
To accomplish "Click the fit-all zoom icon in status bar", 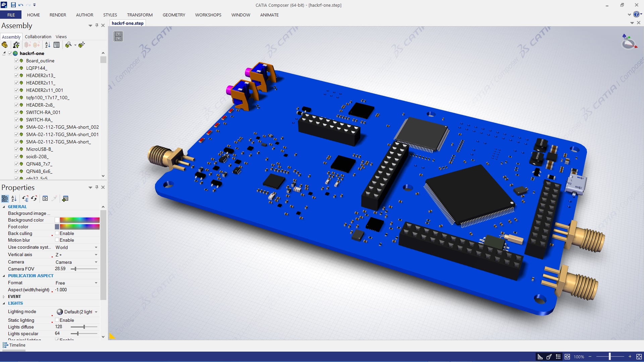I will tap(639, 357).
